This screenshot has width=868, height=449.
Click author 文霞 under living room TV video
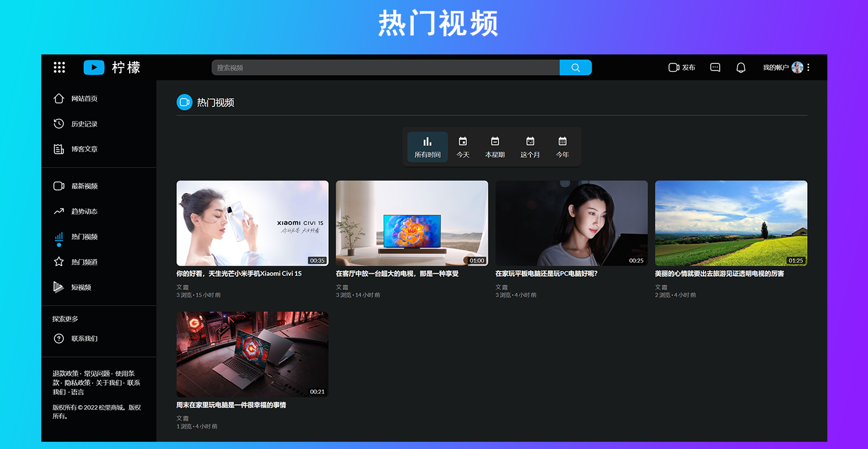tap(342, 287)
